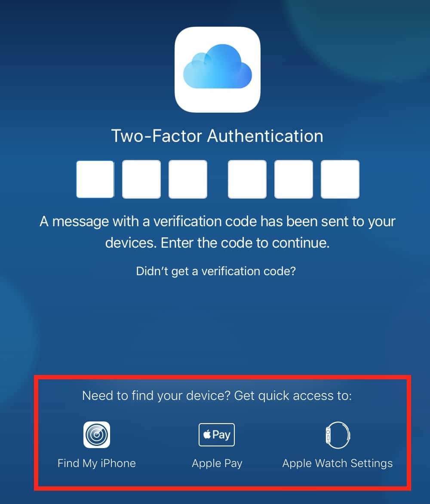This screenshot has width=430, height=504.
Task: Select the second verification code box
Action: [x=141, y=179]
